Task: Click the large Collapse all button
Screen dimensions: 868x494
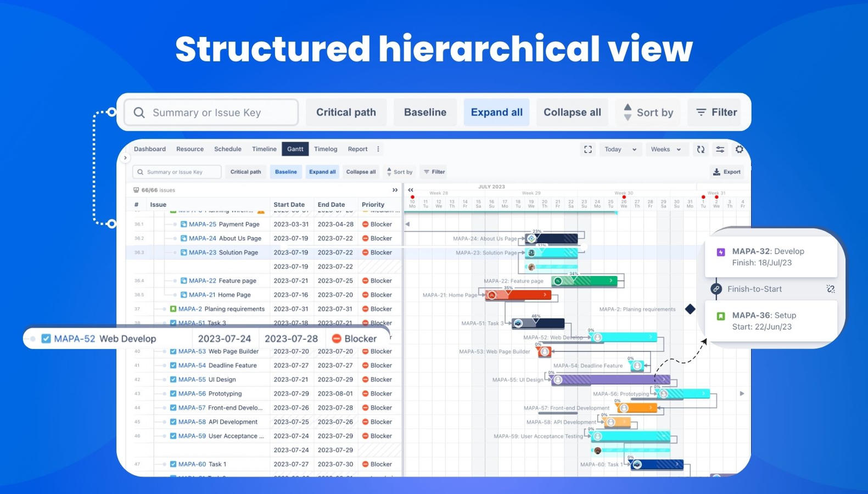Action: click(x=572, y=113)
